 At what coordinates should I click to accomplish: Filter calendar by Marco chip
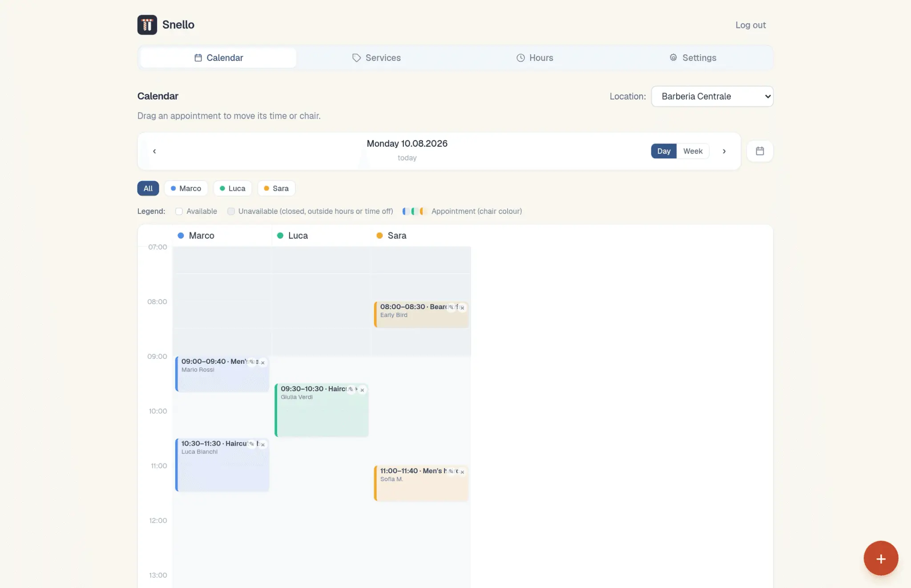pyautogui.click(x=186, y=189)
